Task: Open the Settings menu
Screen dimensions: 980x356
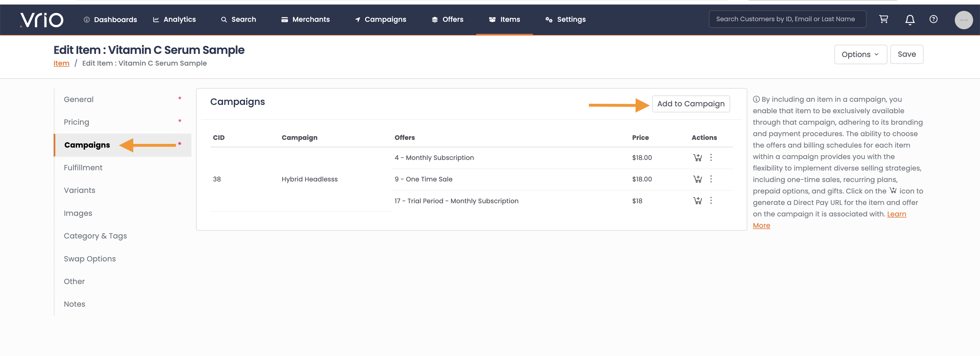Action: 565,19
